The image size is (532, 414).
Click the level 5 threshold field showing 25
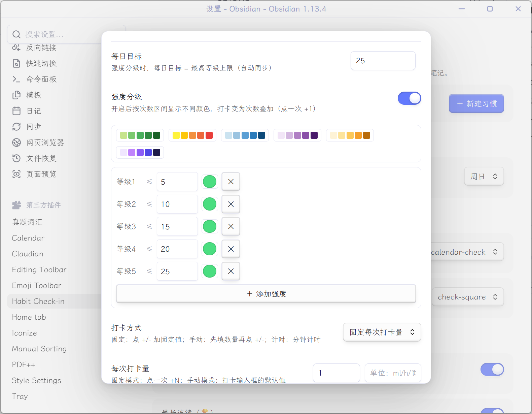(x=177, y=271)
